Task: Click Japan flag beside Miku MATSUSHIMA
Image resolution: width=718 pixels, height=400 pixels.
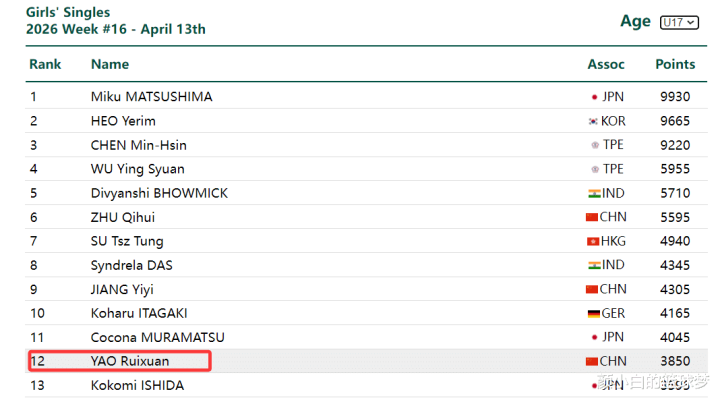Action: click(x=594, y=97)
